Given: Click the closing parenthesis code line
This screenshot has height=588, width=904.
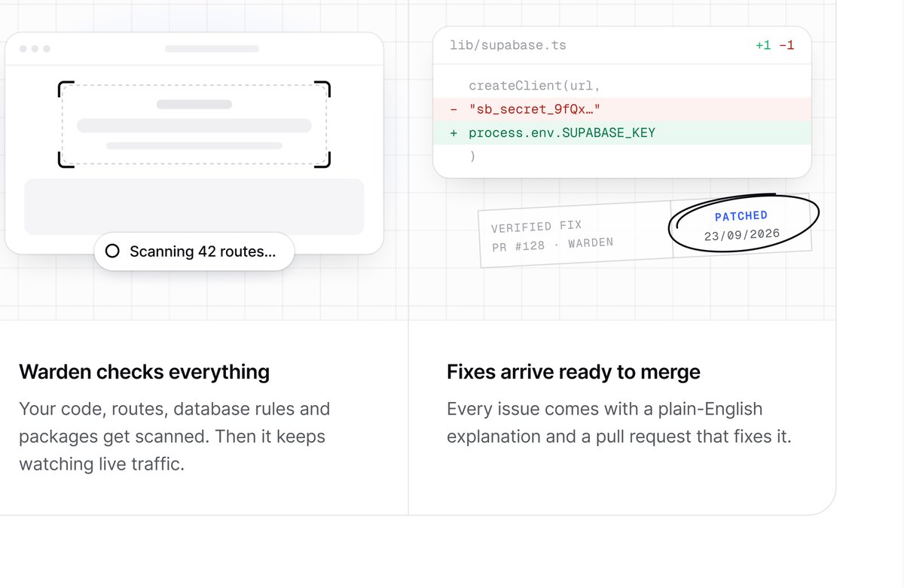Looking at the screenshot, I should point(472,157).
